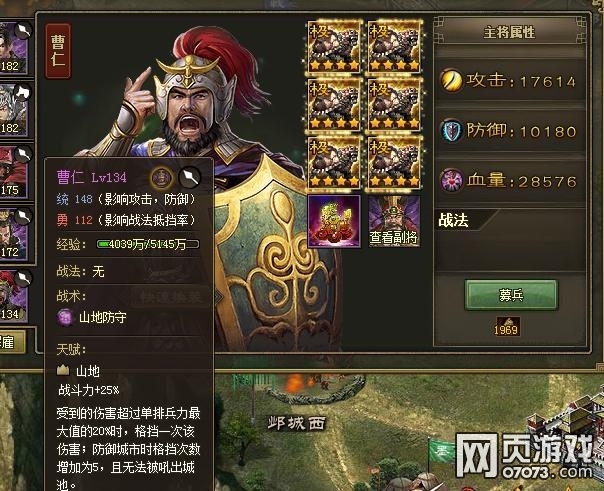
Task: Open the 主将属性 header tab
Action: [509, 32]
